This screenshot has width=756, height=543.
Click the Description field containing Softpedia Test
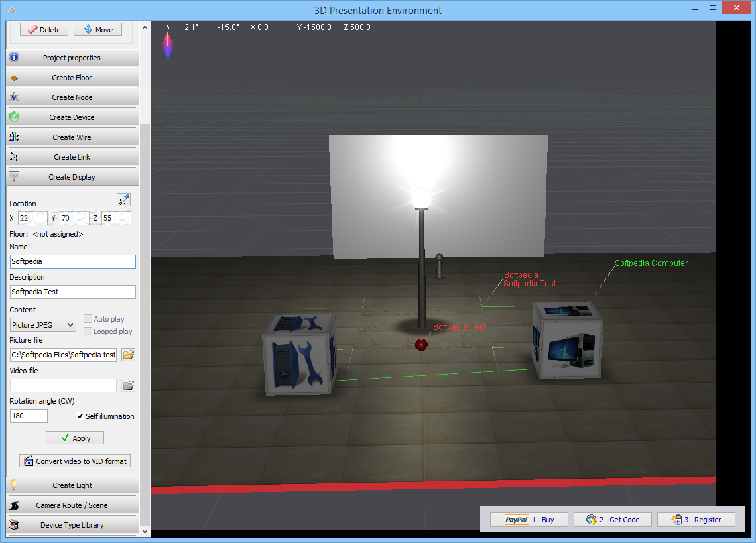click(73, 292)
